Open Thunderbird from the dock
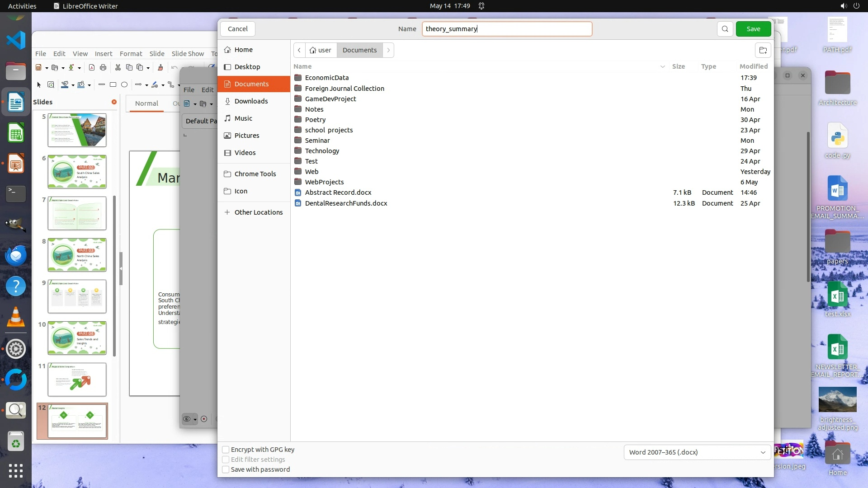 16,256
